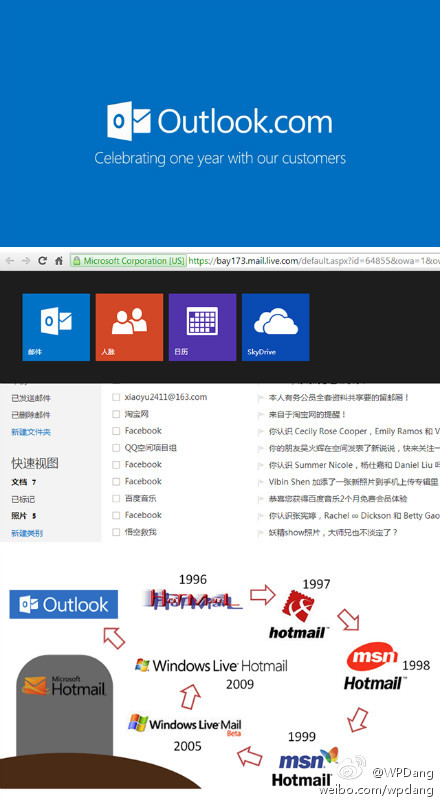Open the 文档 7 quick view
This screenshot has width=440, height=803.
tap(24, 482)
